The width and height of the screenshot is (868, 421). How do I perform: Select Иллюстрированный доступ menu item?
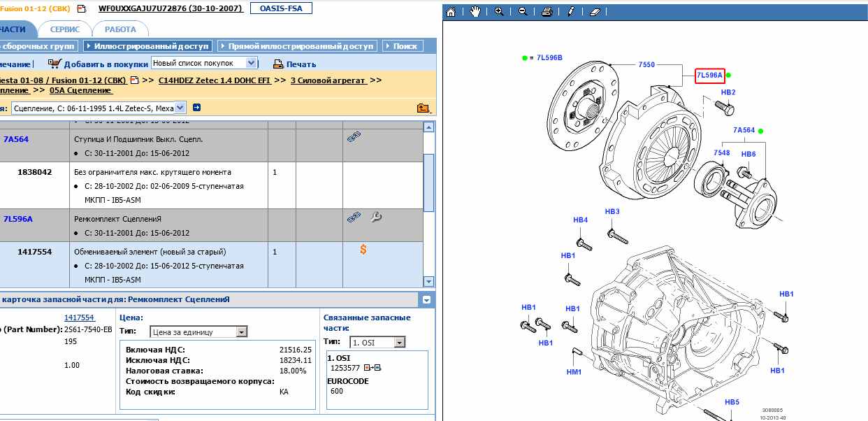[x=147, y=46]
